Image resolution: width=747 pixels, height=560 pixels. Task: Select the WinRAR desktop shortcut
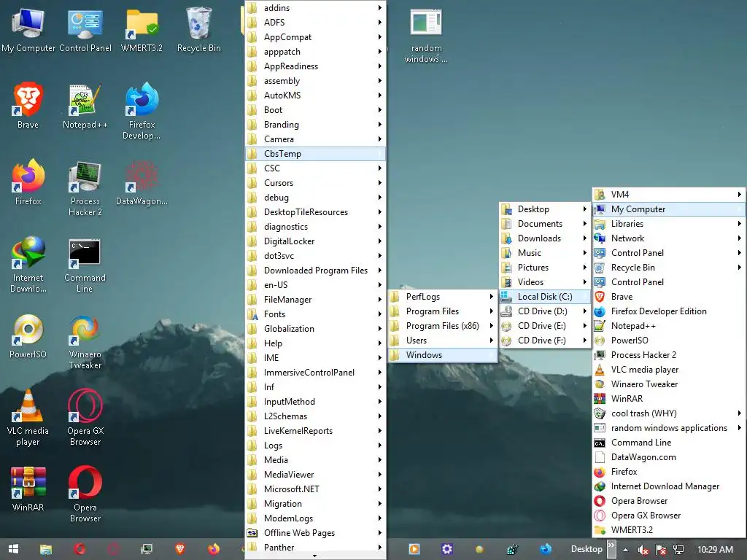tap(28, 489)
